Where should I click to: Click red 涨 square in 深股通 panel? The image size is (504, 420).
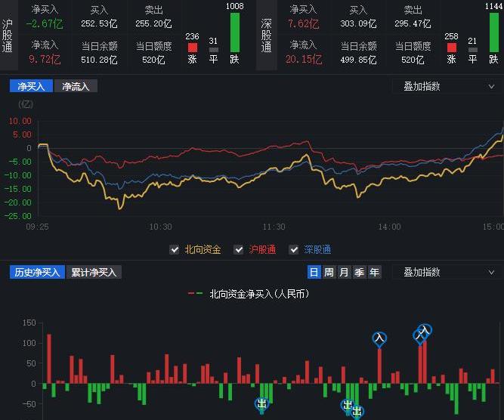[451, 48]
